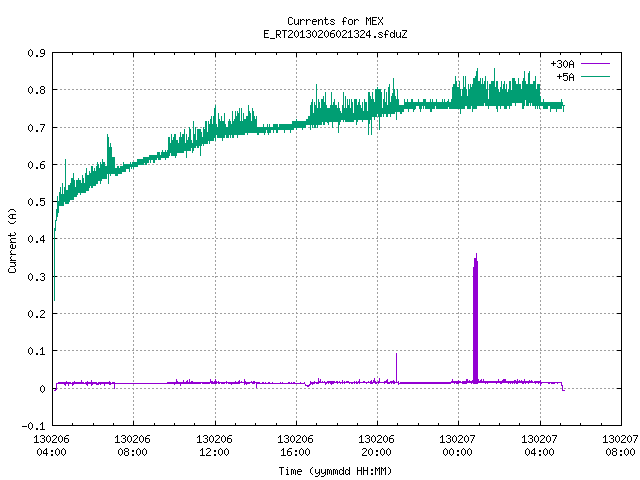Click the purple +30A legend line sample
The width and height of the screenshot is (640, 480).
tap(595, 64)
